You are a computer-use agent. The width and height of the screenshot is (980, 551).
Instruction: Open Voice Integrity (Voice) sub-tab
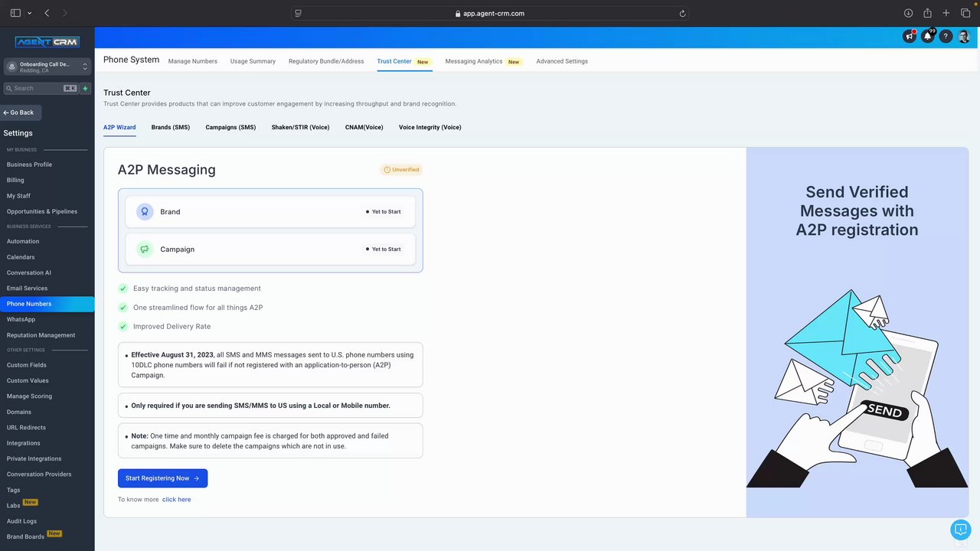430,127
